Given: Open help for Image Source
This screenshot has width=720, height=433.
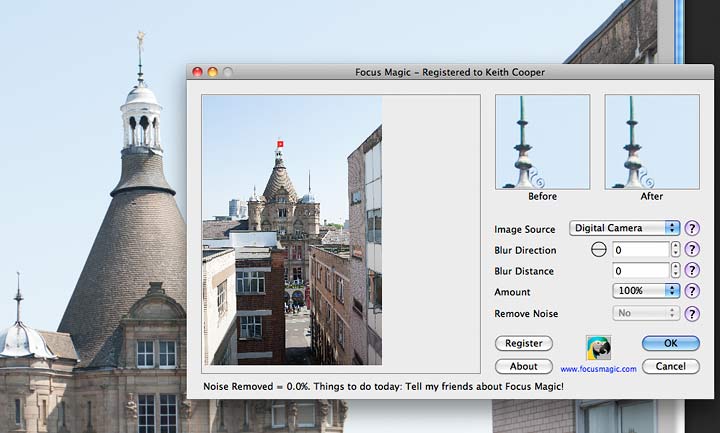Looking at the screenshot, I should tap(692, 228).
